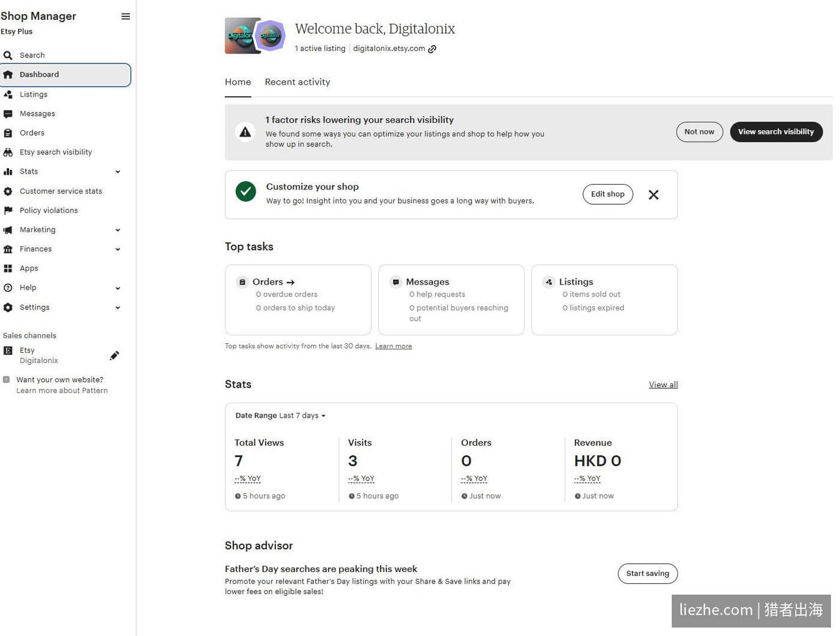
Task: Expand the Settings submenu chevron
Action: pos(118,307)
